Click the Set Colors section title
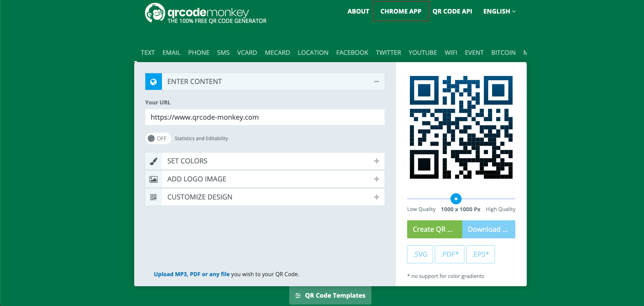The height and width of the screenshot is (306, 644). [187, 161]
